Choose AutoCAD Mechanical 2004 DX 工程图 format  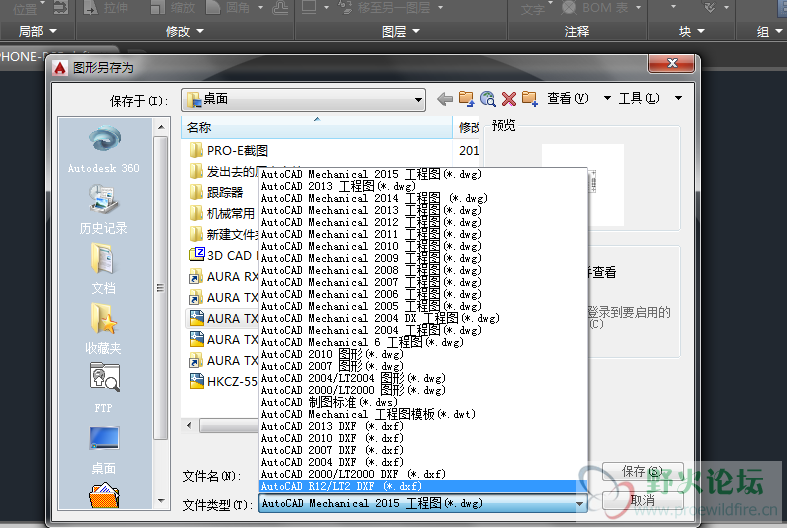tap(423, 318)
